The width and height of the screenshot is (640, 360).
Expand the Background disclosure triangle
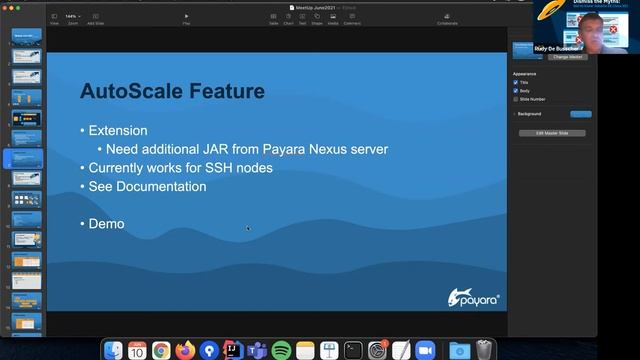[x=514, y=114]
